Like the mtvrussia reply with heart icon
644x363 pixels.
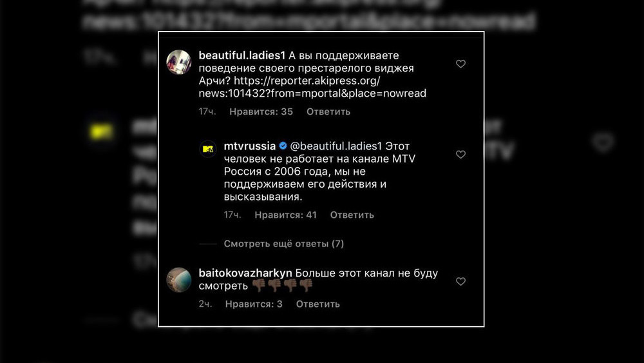[x=460, y=154]
